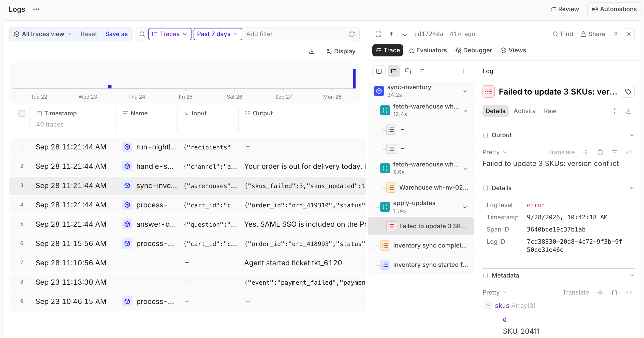
Task: Click the tall Mon 28 histogram bar
Action: click(x=354, y=79)
